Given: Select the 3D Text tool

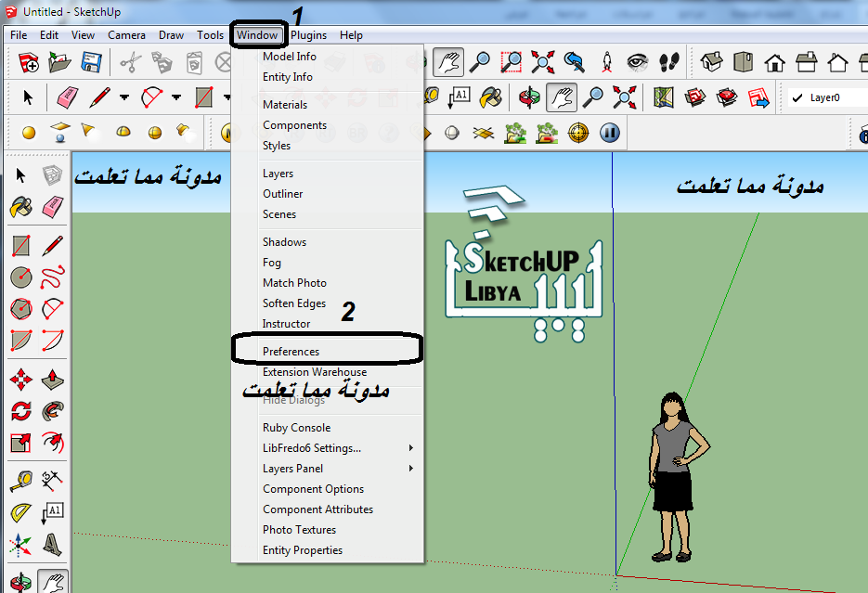Looking at the screenshot, I should [53, 545].
